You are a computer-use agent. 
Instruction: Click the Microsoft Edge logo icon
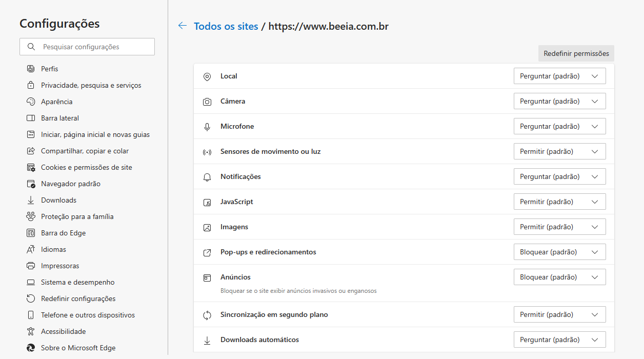[31, 348]
